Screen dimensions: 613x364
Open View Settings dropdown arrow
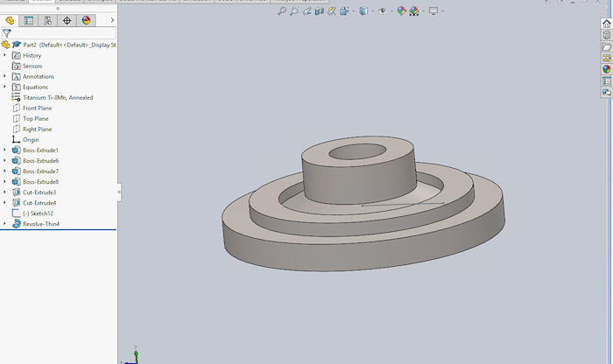click(442, 11)
